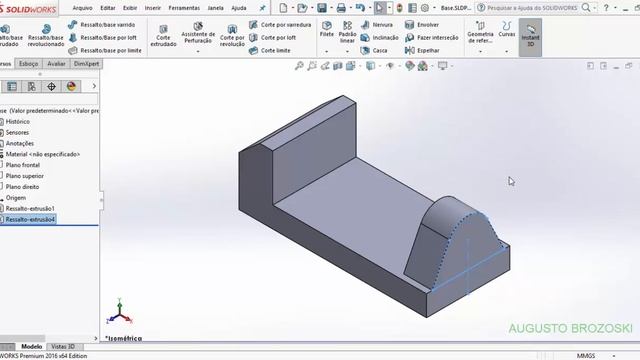Click the Rebuild traffic light icon
This screenshot has height=360, width=640.
[x=400, y=7]
